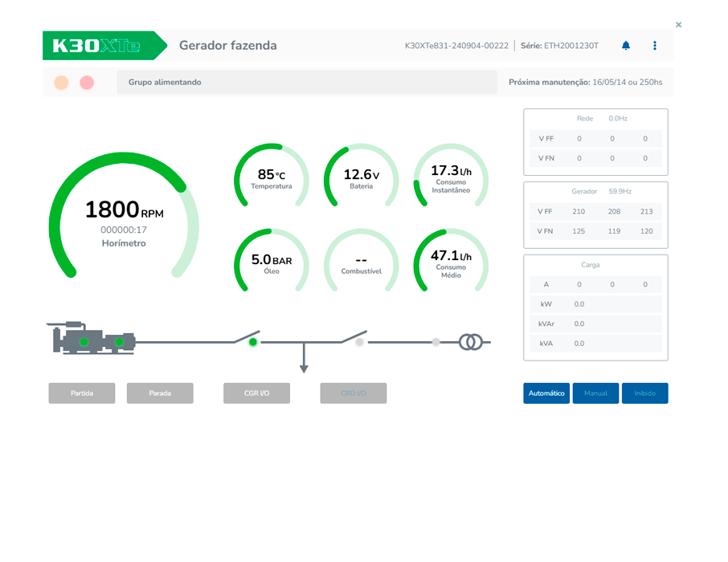Click the CGR I/O button
The height and width of the screenshot is (562, 728).
pos(256,393)
